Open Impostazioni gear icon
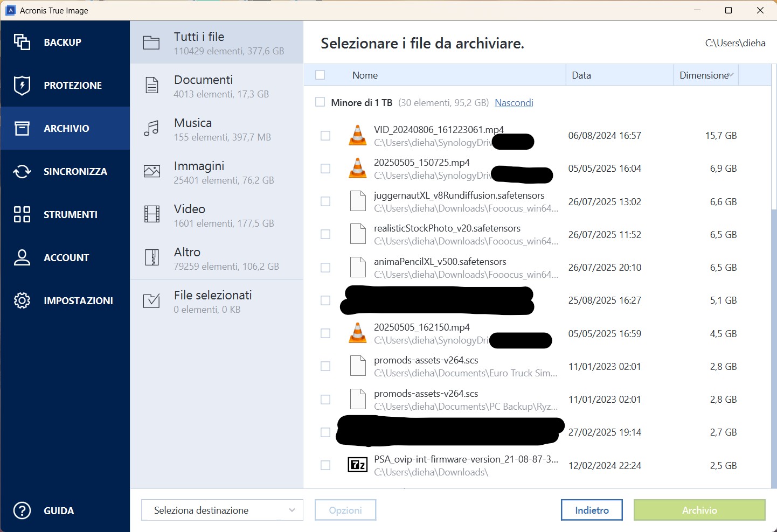 pos(22,300)
